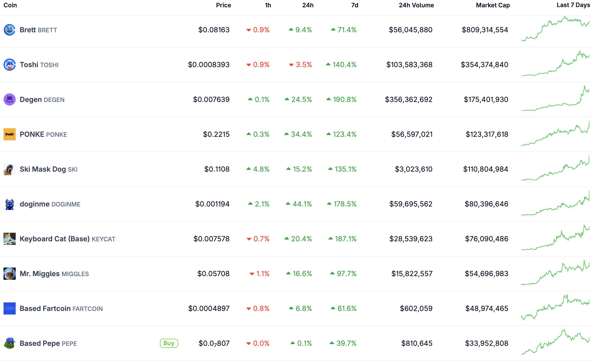This screenshot has width=601, height=364.
Task: Open the Brett BRETT coin link
Action: pos(38,30)
